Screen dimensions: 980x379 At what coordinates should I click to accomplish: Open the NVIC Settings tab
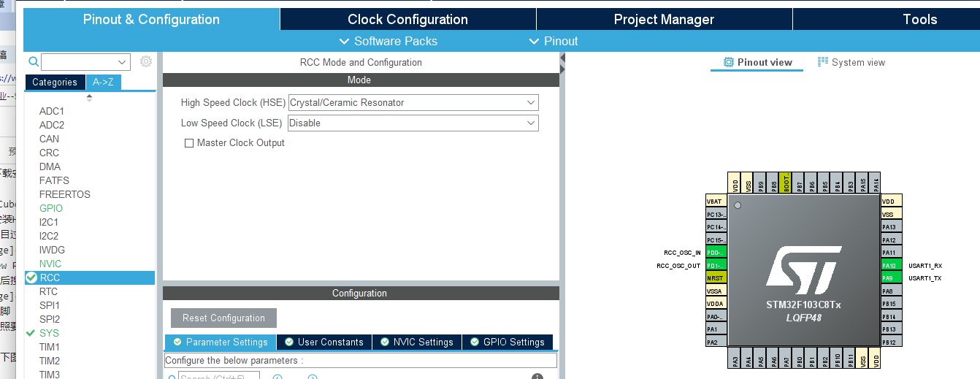(416, 342)
